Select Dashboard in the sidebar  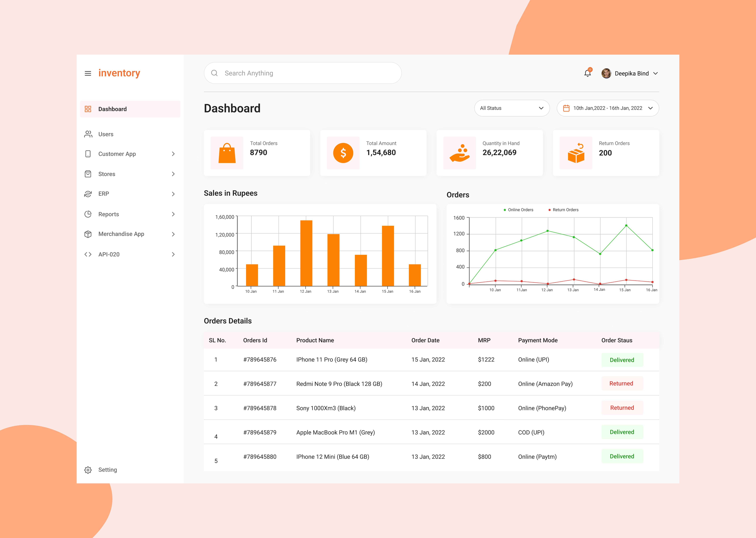130,109
